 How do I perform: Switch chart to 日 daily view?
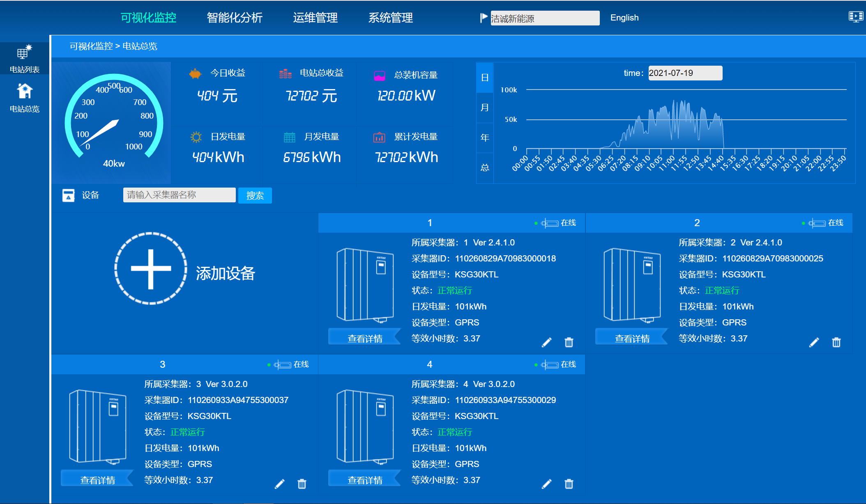(x=485, y=78)
